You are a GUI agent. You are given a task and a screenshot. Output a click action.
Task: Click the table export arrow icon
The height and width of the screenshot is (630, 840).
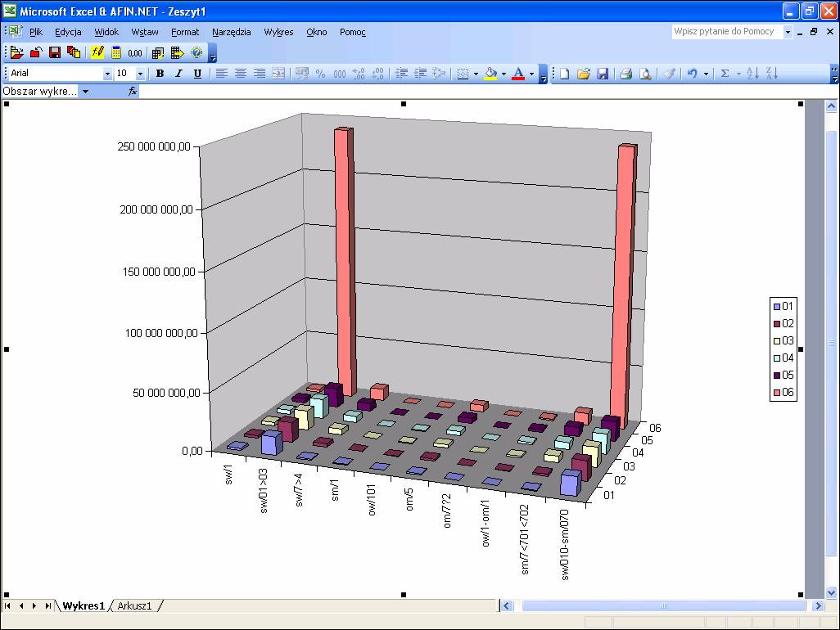click(x=177, y=52)
